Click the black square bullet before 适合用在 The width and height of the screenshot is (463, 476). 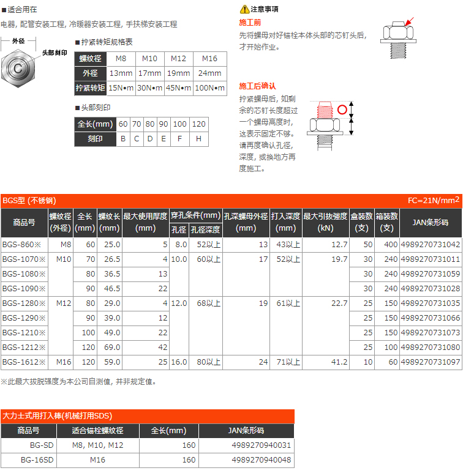tap(4, 10)
